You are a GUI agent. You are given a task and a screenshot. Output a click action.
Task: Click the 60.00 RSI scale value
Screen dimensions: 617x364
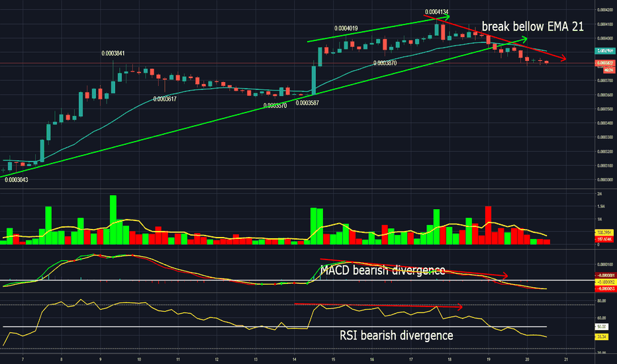coord(601,318)
